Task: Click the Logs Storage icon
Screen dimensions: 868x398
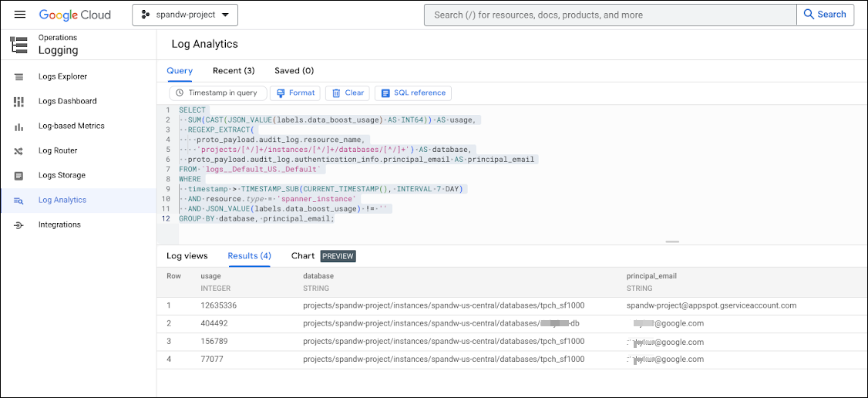Action: (19, 175)
